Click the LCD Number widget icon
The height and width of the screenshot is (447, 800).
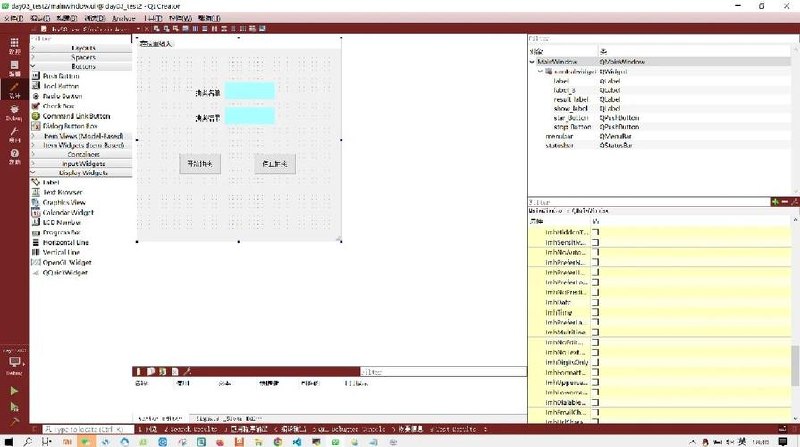pyautogui.click(x=36, y=222)
